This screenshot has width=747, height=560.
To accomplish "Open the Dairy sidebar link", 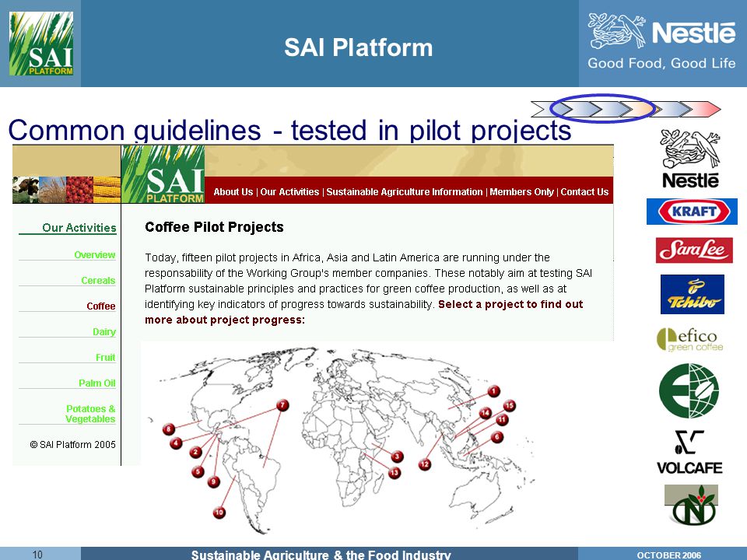I will click(104, 332).
